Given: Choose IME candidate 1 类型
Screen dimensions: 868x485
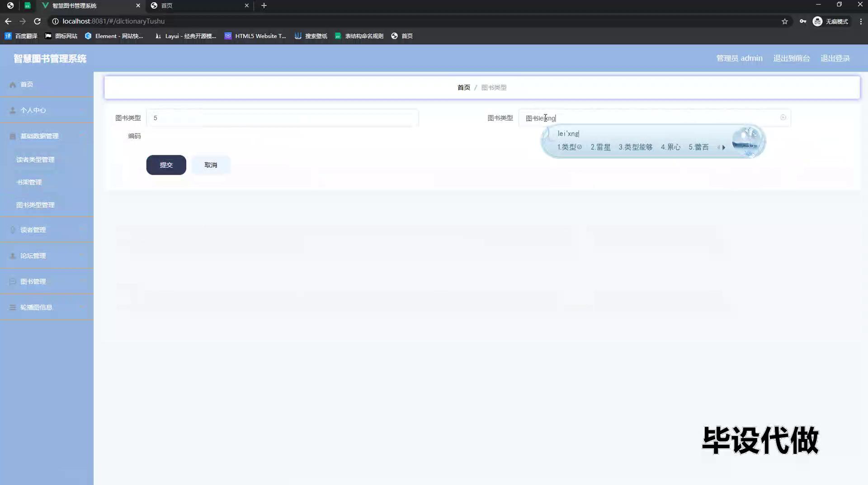Looking at the screenshot, I should tap(569, 147).
